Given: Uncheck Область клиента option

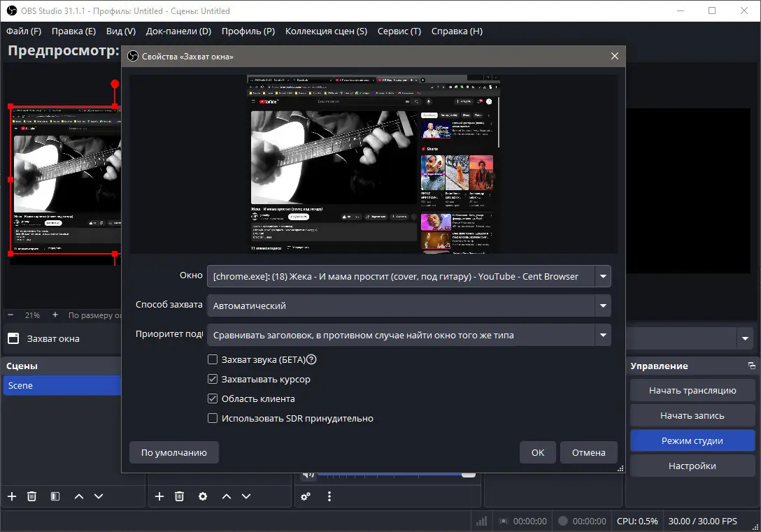Looking at the screenshot, I should click(x=213, y=398).
